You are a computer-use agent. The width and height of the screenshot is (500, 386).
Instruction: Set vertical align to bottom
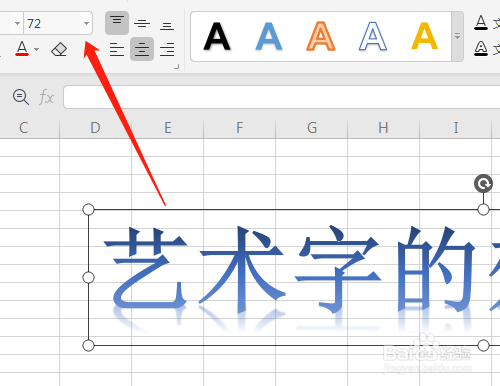[167, 25]
